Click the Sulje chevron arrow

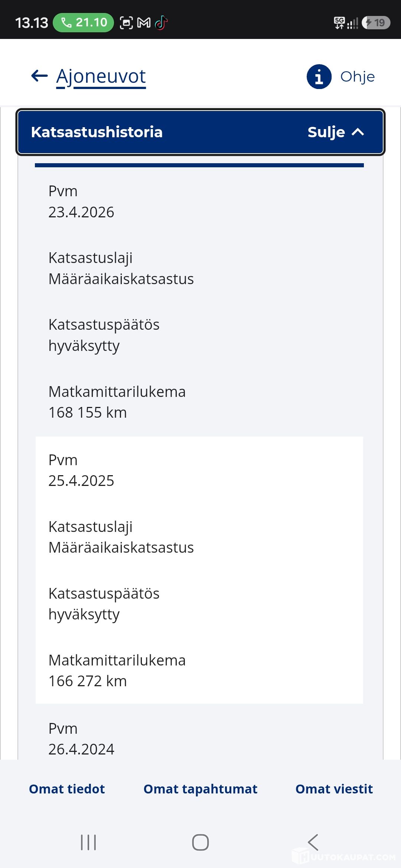[x=358, y=132]
